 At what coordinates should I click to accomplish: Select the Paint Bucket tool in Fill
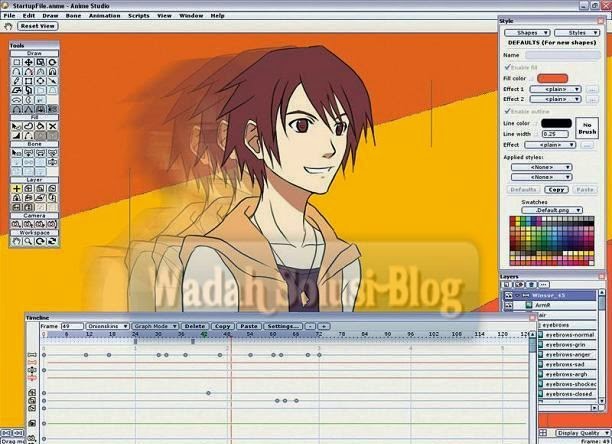pos(40,126)
